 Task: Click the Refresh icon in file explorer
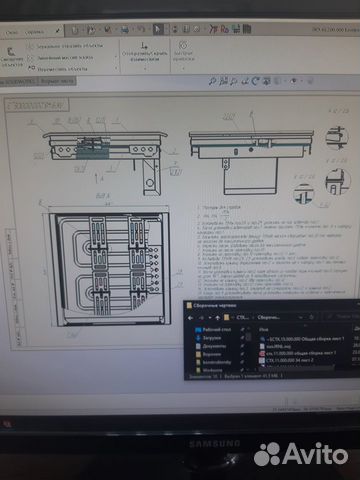pyautogui.click(x=311, y=317)
